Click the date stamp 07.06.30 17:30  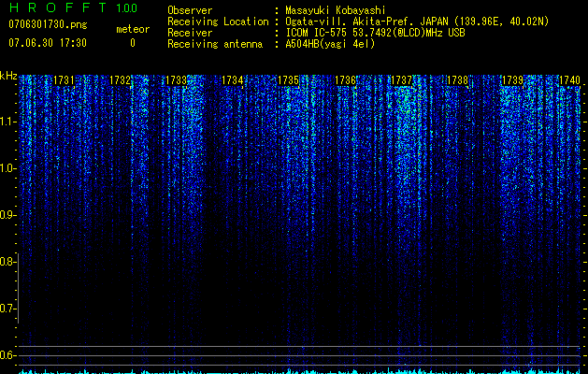(48, 43)
